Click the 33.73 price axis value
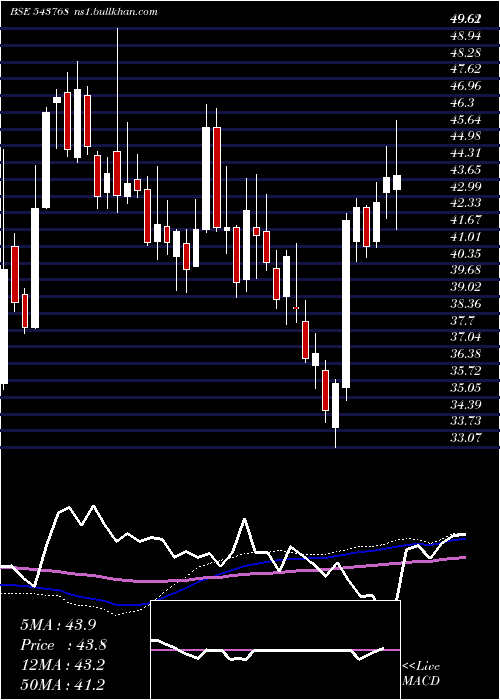Viewport: 500px width, 700px height. 465,421
